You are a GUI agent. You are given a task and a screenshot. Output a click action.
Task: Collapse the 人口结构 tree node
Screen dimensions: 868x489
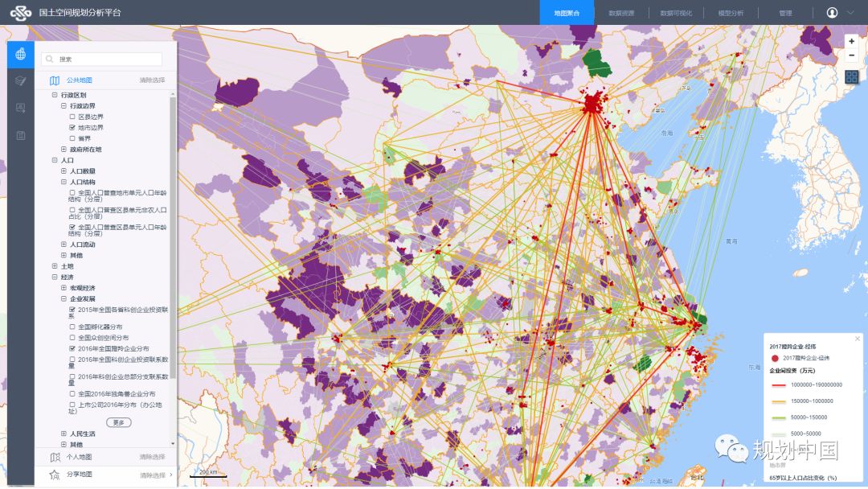coord(63,182)
